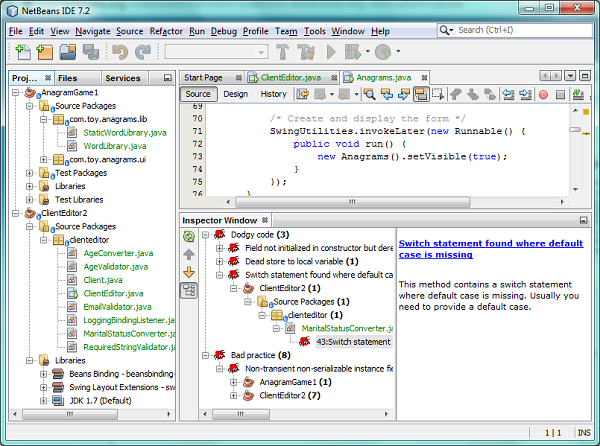Toggle Highlight Search in editor toolbar
The height and width of the screenshot is (446, 600).
421,94
